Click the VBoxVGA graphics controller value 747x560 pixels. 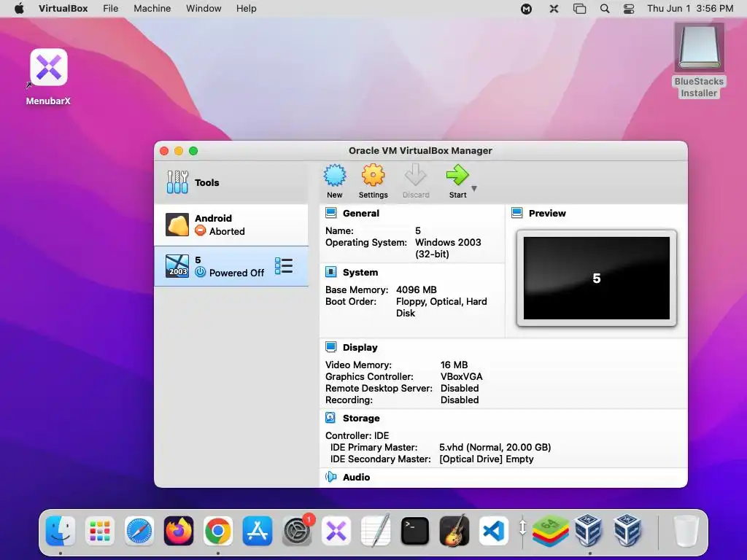(462, 377)
